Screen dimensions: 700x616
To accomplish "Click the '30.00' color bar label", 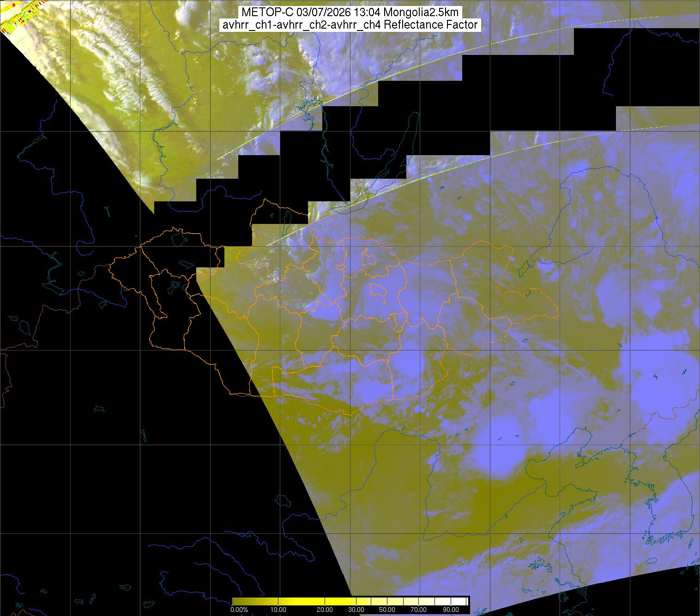I will pos(357,610).
